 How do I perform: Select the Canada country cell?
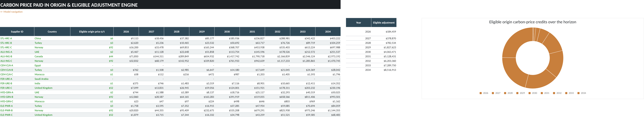click(52, 56)
